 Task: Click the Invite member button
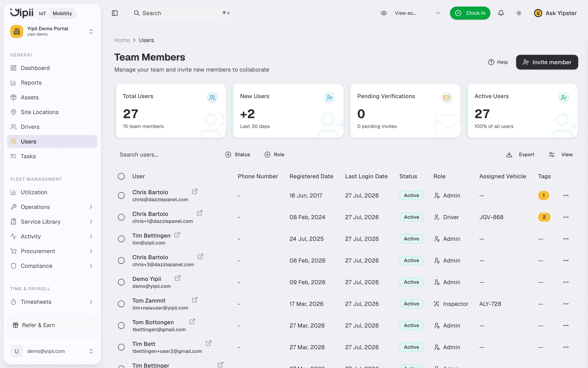click(547, 62)
